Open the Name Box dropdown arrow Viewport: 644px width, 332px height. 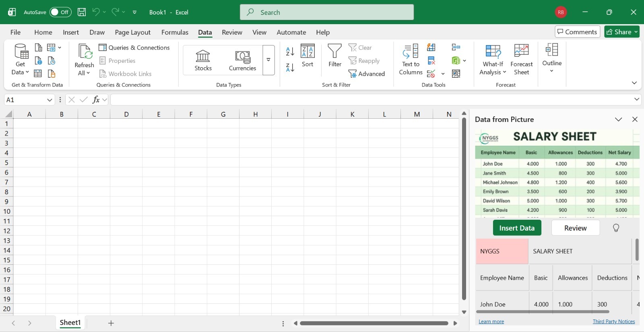(x=50, y=100)
